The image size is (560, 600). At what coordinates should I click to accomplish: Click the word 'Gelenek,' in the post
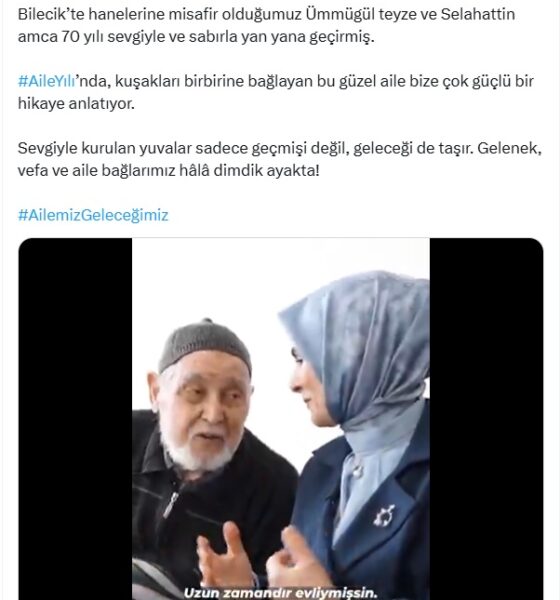coord(509,148)
